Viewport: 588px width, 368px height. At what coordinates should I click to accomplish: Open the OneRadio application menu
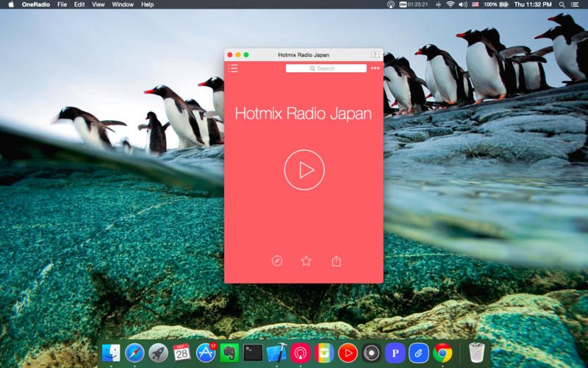click(35, 4)
